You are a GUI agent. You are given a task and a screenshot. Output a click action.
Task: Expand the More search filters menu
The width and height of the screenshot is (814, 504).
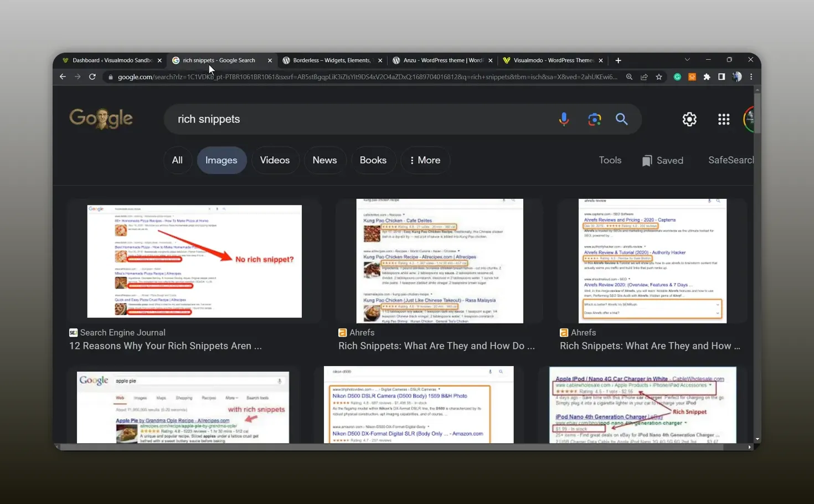[425, 160]
